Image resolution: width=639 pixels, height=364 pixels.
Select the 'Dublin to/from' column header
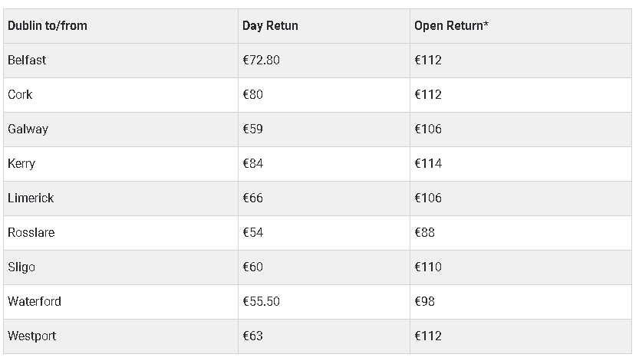48,25
